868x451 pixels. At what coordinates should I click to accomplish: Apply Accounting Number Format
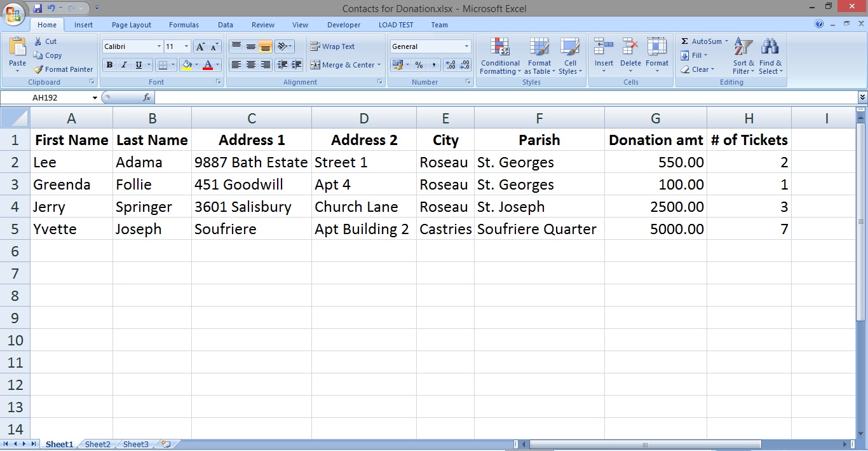(398, 65)
